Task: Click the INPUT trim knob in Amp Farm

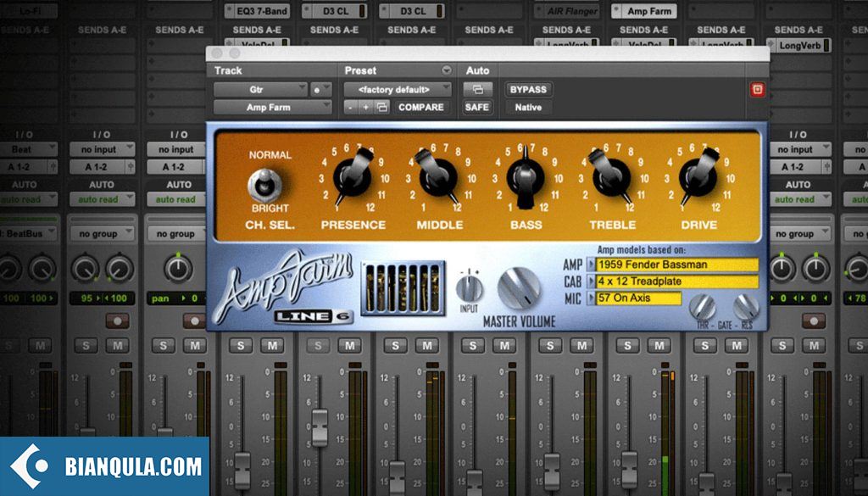Action: pyautogui.click(x=469, y=289)
